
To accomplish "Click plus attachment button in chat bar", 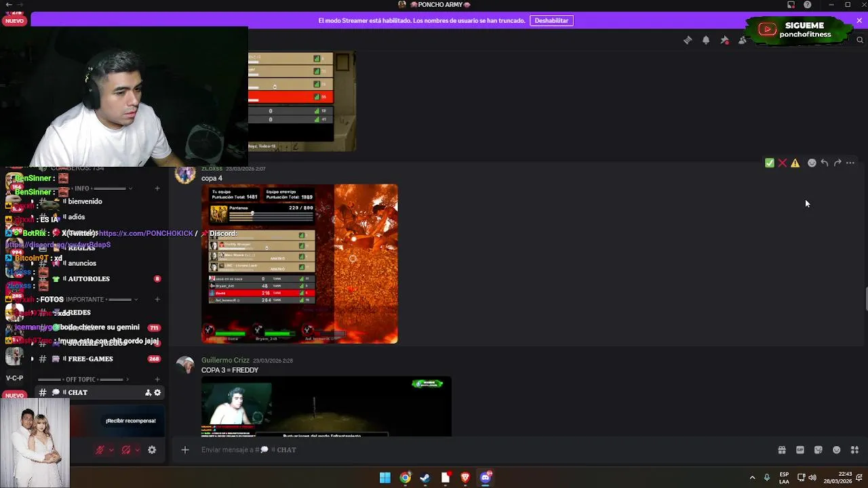I will point(184,449).
